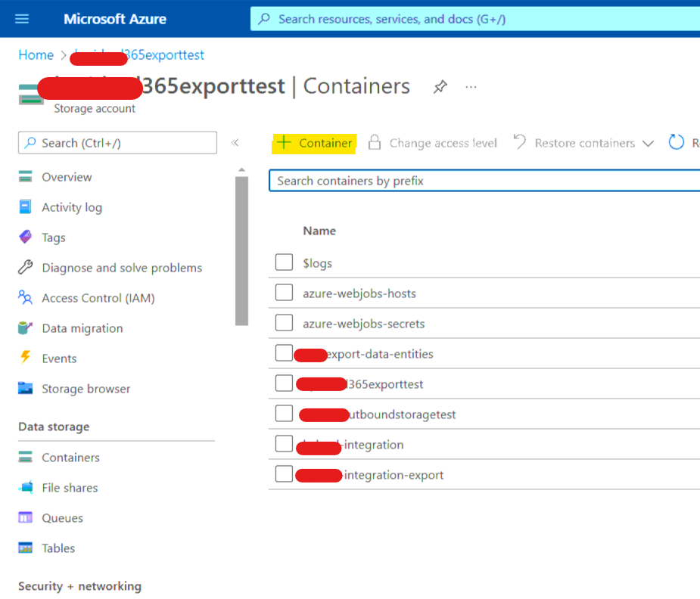The height and width of the screenshot is (599, 700).
Task: Click the Restore containers undo icon
Action: 520,142
